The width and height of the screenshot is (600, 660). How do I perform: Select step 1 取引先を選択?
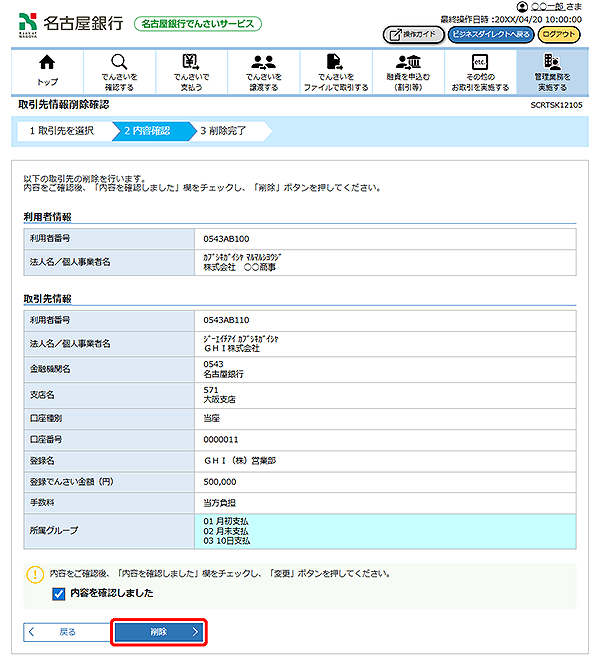[x=62, y=130]
